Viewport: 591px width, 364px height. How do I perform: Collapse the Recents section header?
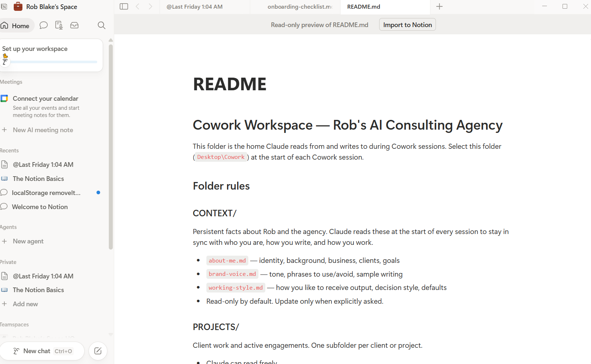point(9,151)
